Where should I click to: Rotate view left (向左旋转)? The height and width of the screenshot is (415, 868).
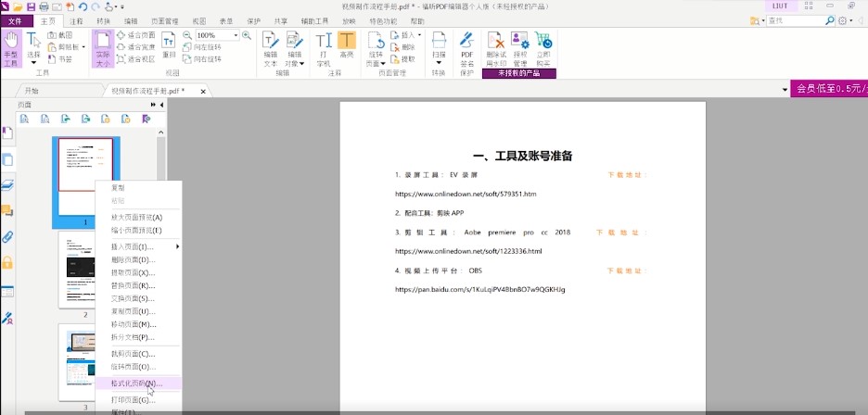point(202,47)
